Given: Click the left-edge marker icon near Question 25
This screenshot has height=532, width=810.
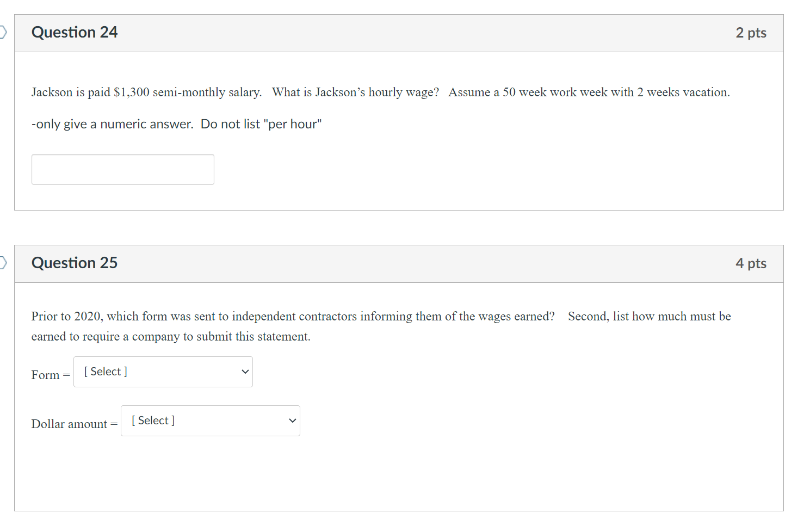Looking at the screenshot, I should [x=3, y=263].
